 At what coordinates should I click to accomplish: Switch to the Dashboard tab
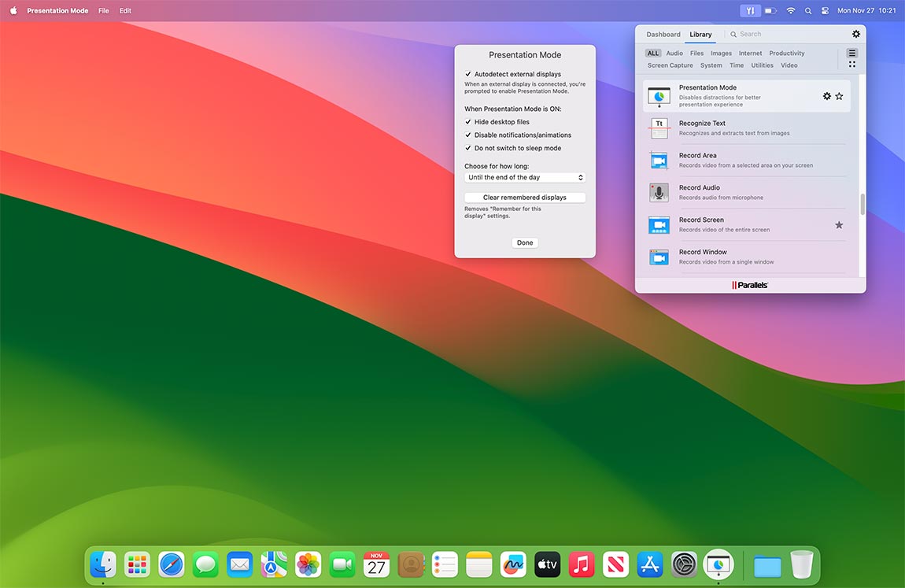(663, 34)
